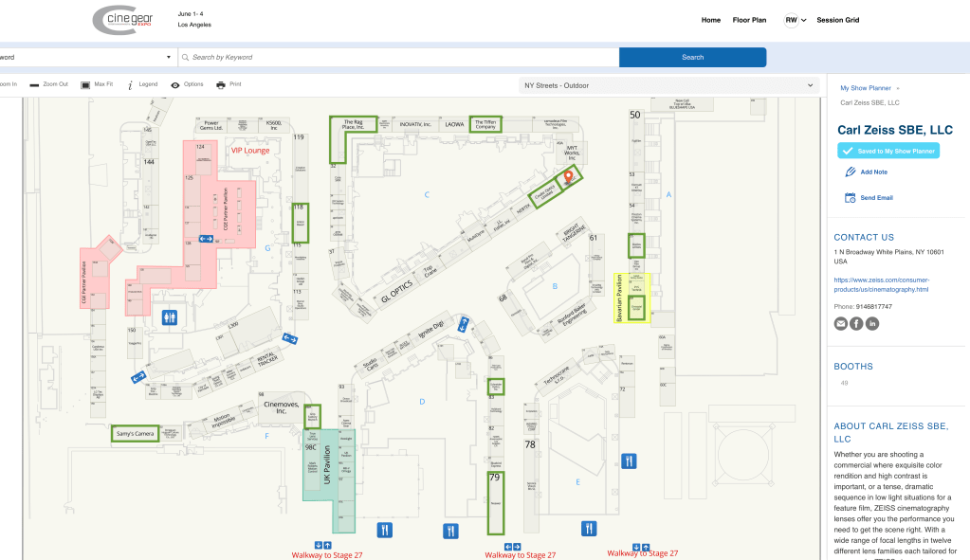Open the RW user account menu
This screenshot has height=560, width=970.
[x=795, y=20]
